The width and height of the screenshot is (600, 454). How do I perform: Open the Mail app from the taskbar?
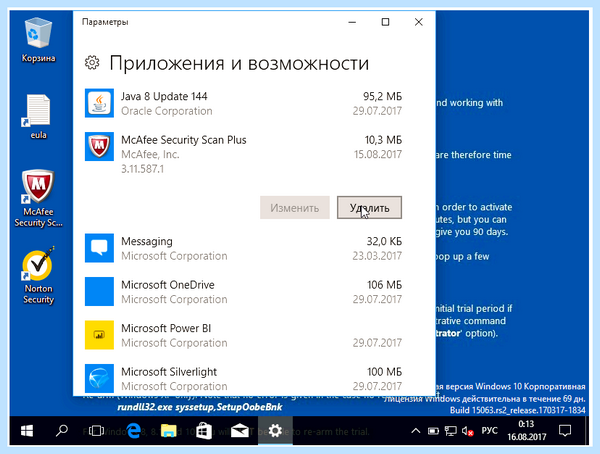tap(240, 431)
